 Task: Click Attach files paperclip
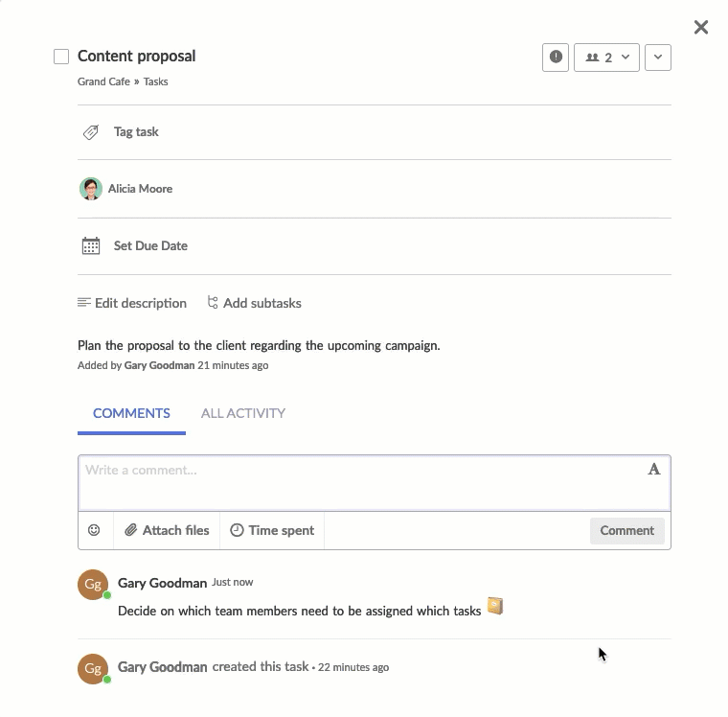pyautogui.click(x=167, y=530)
